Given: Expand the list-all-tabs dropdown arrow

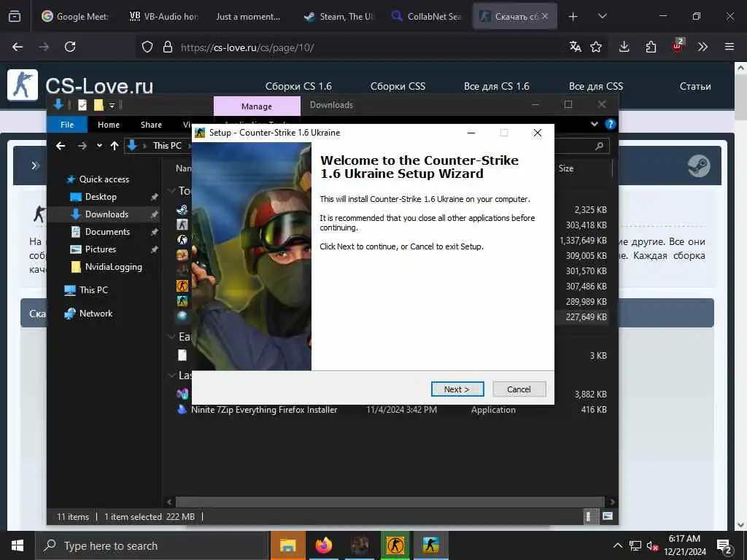Looking at the screenshot, I should tap(603, 16).
